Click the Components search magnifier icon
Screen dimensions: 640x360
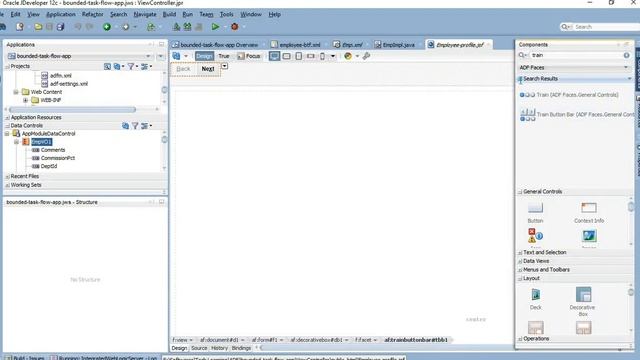(x=522, y=55)
